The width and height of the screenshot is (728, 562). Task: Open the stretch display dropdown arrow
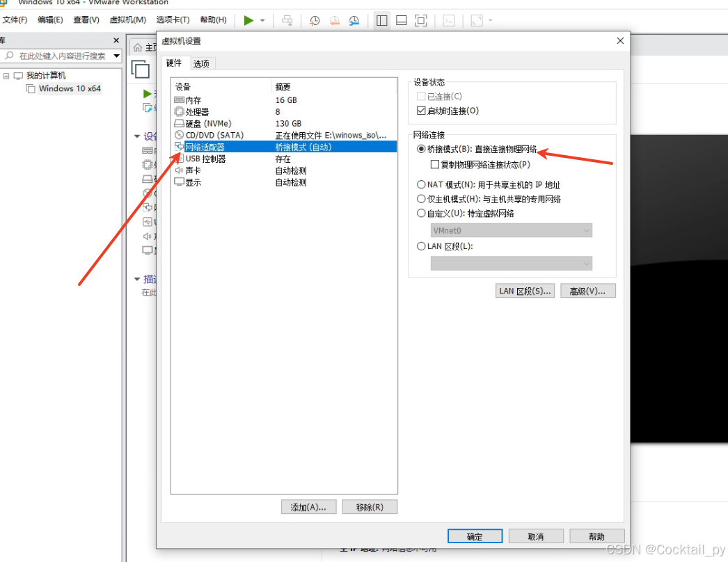[490, 20]
